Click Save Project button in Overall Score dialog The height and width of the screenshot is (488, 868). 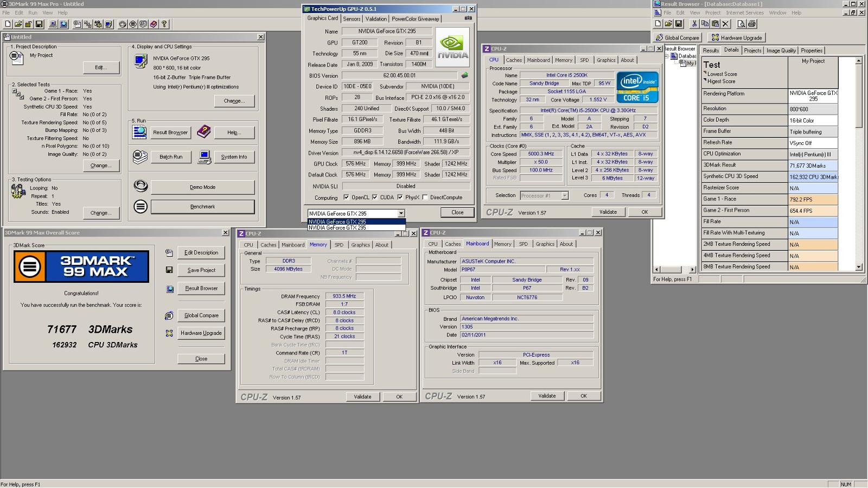201,270
